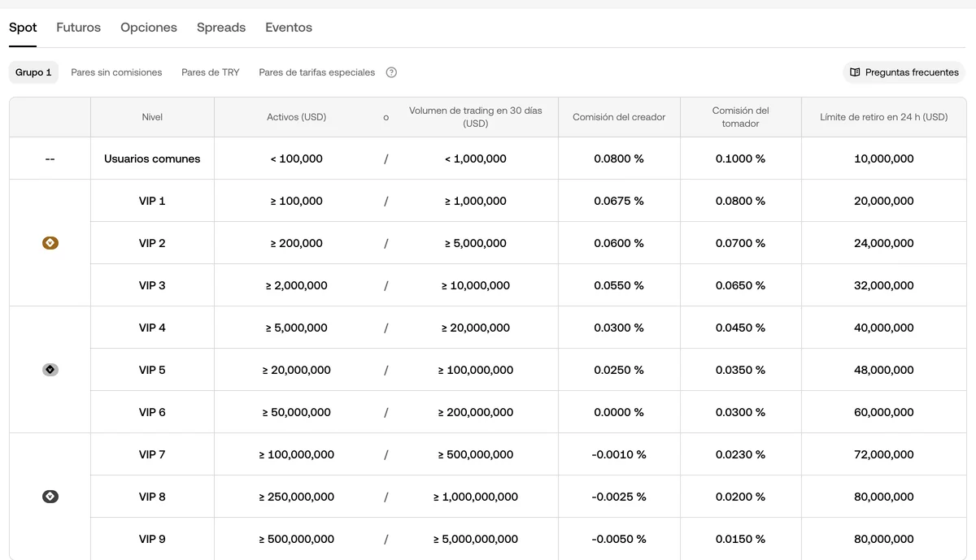This screenshot has width=976, height=560.
Task: Select the VIP 1 level cell
Action: pos(152,201)
